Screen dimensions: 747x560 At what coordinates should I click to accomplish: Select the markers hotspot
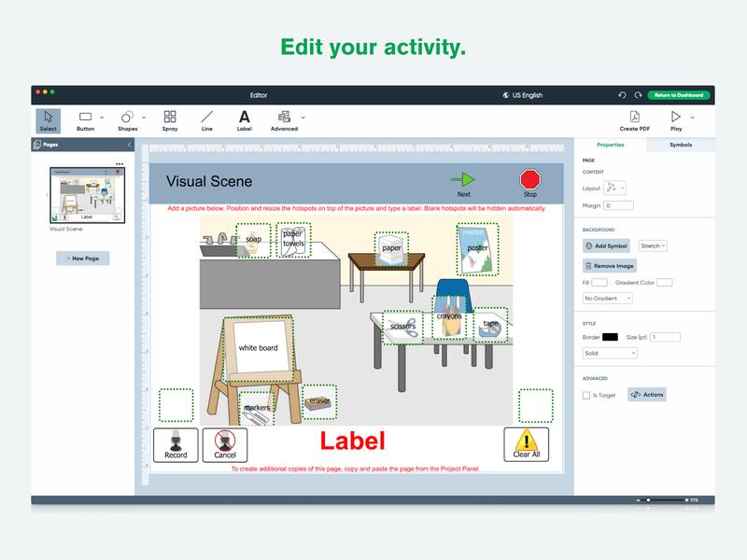tap(257, 408)
